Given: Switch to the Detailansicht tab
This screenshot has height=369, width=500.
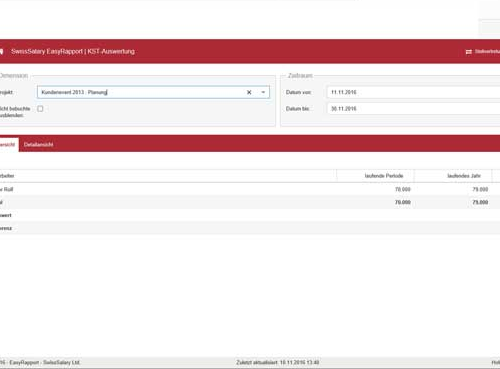Looking at the screenshot, I should pos(38,145).
